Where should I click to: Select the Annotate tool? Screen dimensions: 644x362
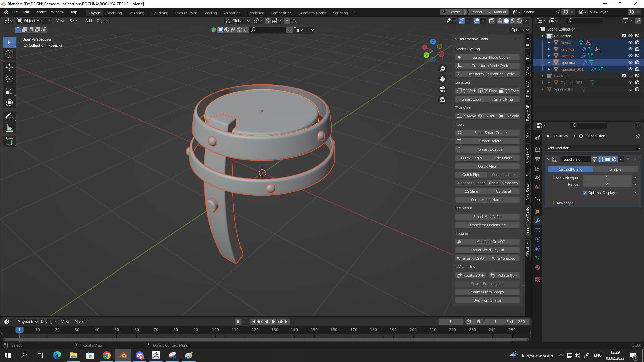pos(9,116)
